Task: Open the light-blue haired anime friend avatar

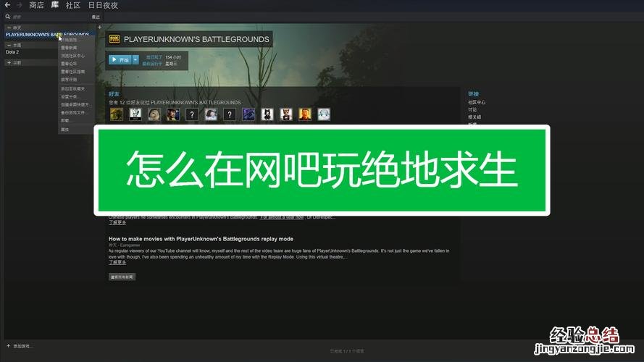Action: coord(324,114)
